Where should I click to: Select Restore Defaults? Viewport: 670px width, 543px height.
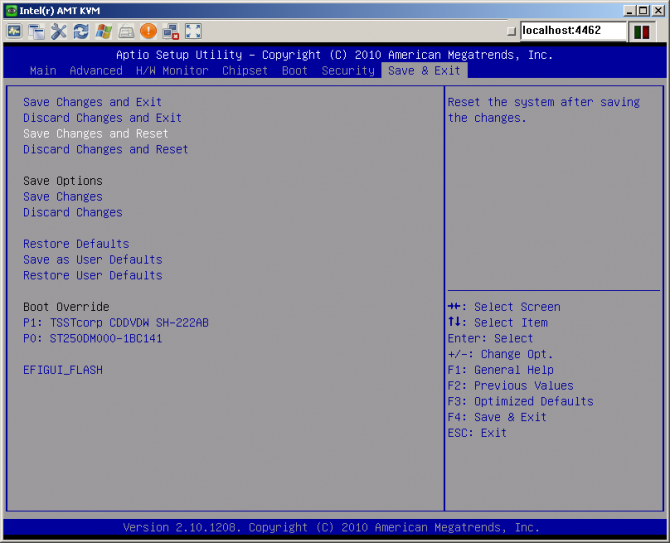click(76, 244)
